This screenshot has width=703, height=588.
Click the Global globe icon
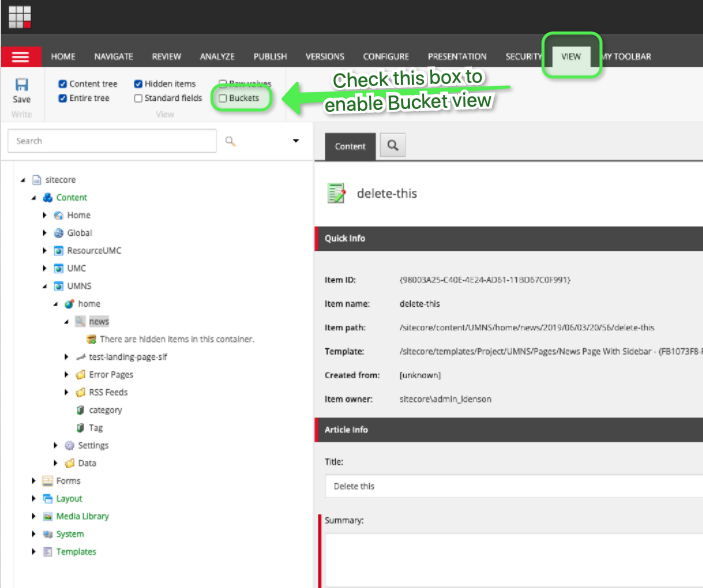58,233
